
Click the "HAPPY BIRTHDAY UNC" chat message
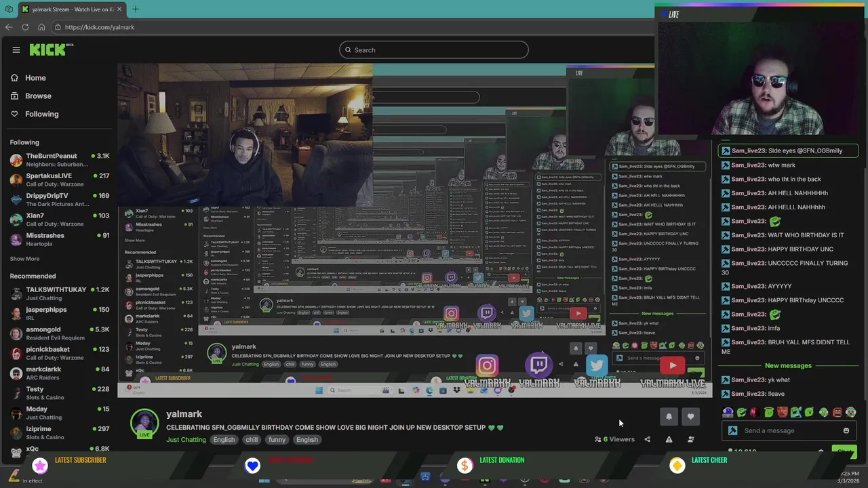pyautogui.click(x=777, y=249)
